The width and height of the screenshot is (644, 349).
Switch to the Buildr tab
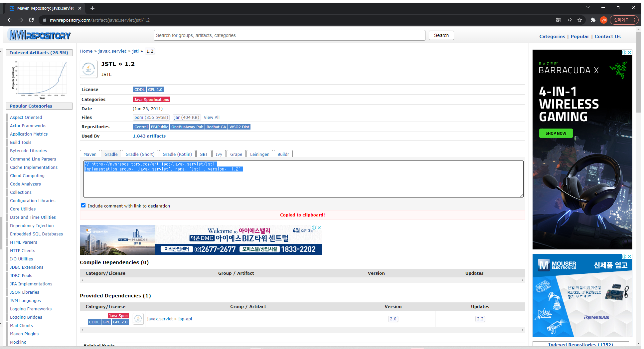pos(283,154)
